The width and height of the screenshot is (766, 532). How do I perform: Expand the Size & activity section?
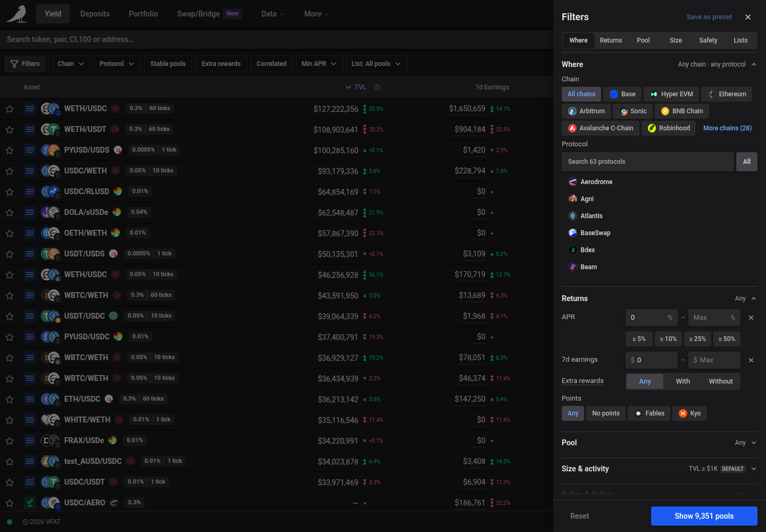click(659, 469)
